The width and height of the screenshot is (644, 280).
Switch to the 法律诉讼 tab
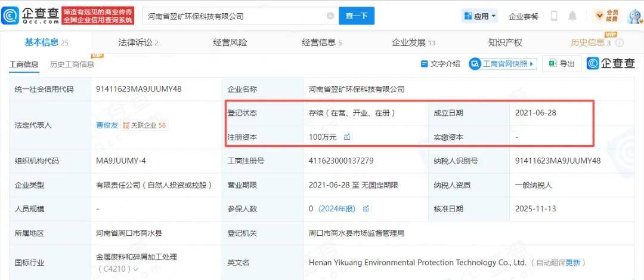(x=138, y=42)
